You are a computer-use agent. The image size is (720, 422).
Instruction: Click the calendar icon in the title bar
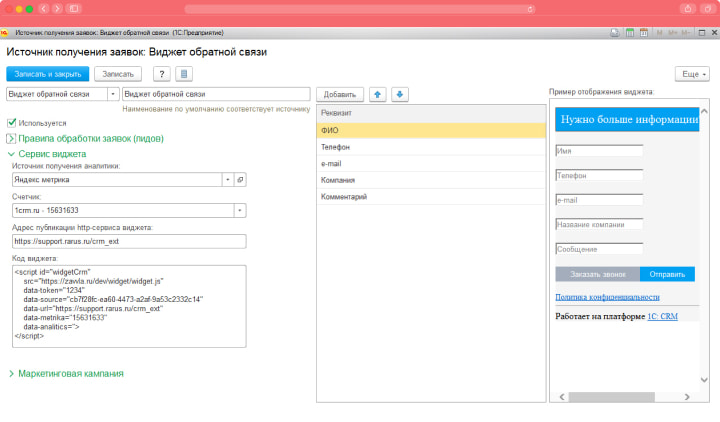(x=644, y=32)
